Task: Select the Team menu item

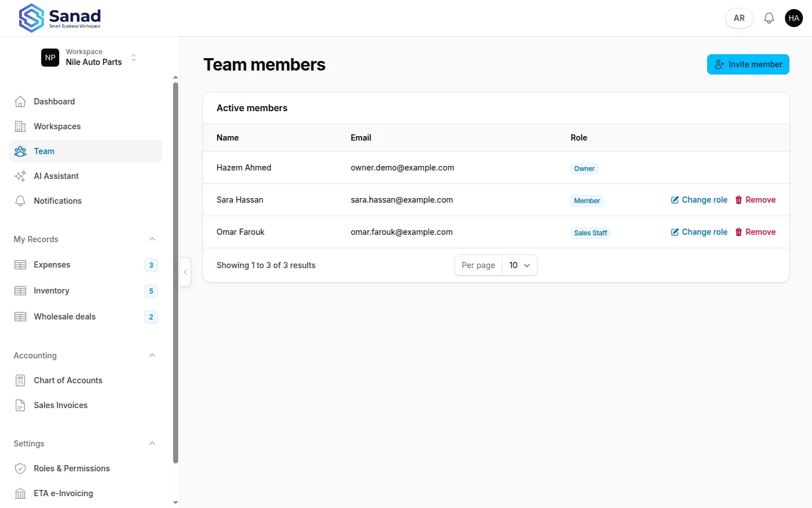Action: click(86, 151)
